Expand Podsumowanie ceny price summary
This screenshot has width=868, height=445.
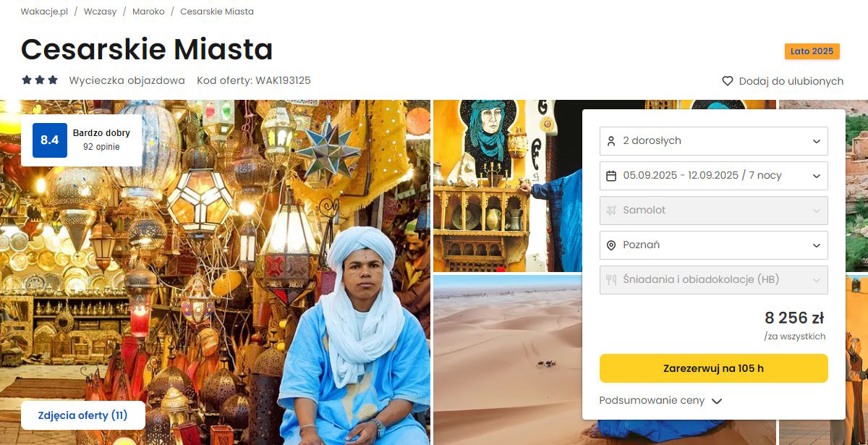point(660,401)
